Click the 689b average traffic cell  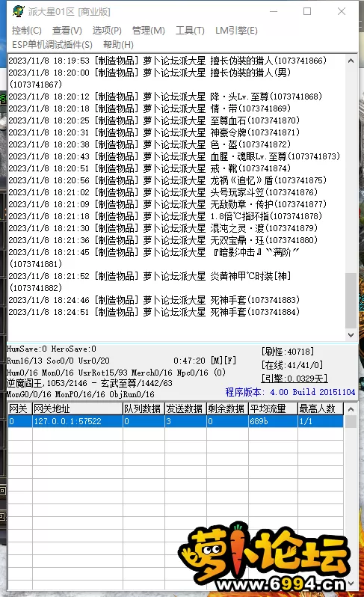pos(273,421)
